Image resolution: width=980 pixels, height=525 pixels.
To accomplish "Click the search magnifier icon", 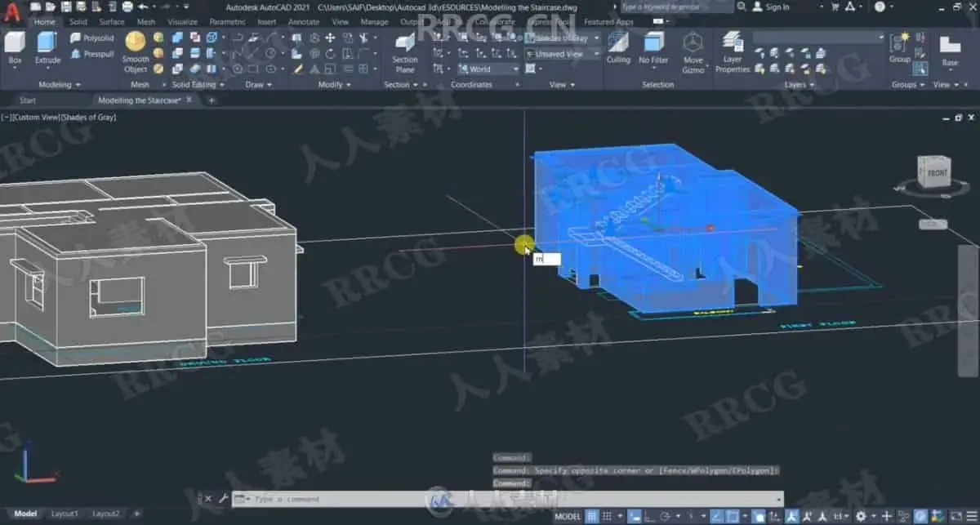I will 741,7.
